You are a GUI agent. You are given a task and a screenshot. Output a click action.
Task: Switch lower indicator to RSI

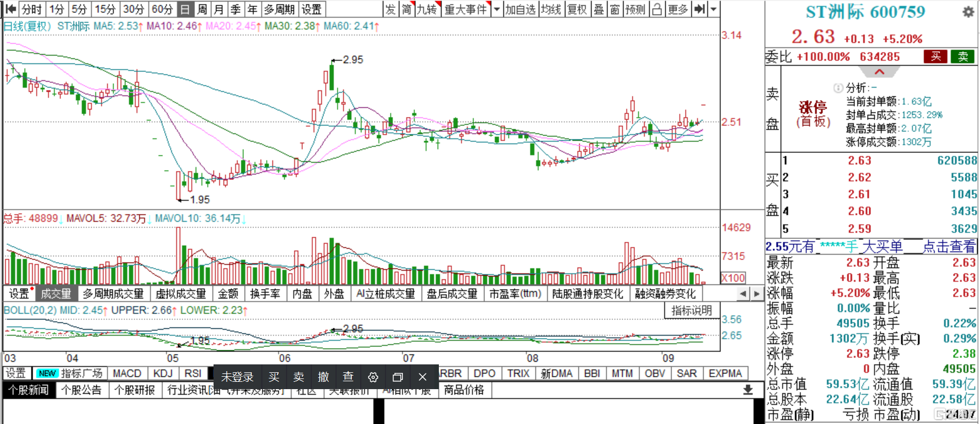pos(193,373)
